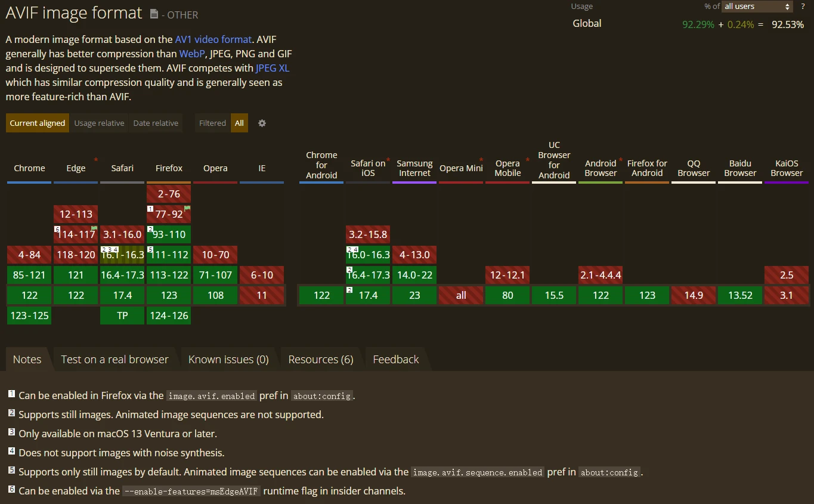
Task: Follow the AV1 video format link
Action: click(213, 39)
